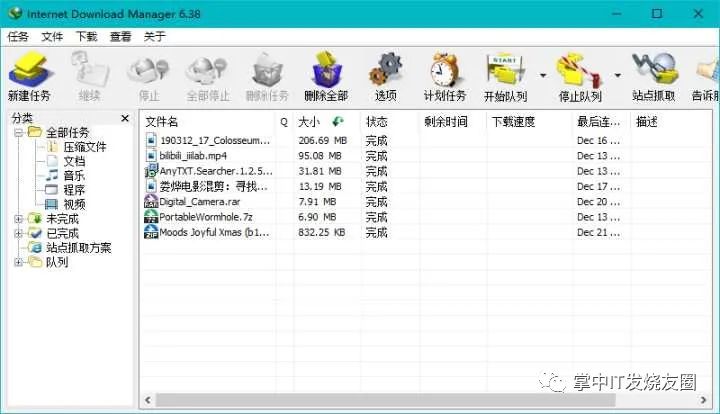Open the 下载 menu
The image size is (720, 414).
click(x=86, y=37)
